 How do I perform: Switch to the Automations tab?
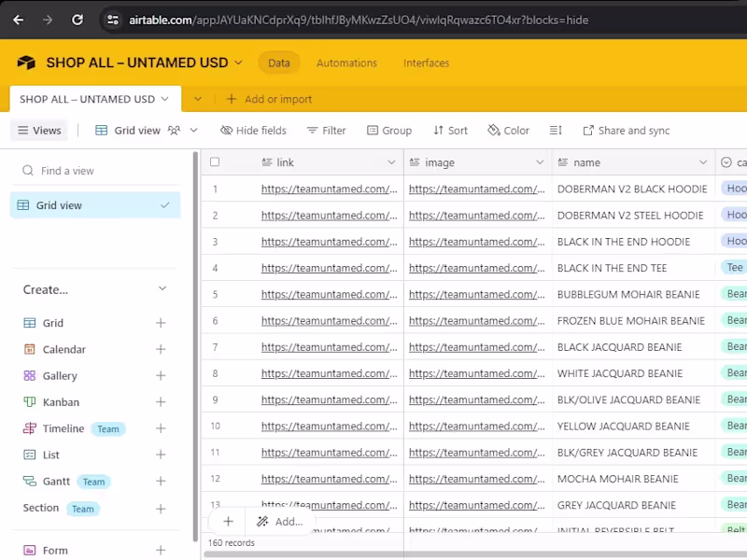click(x=346, y=63)
